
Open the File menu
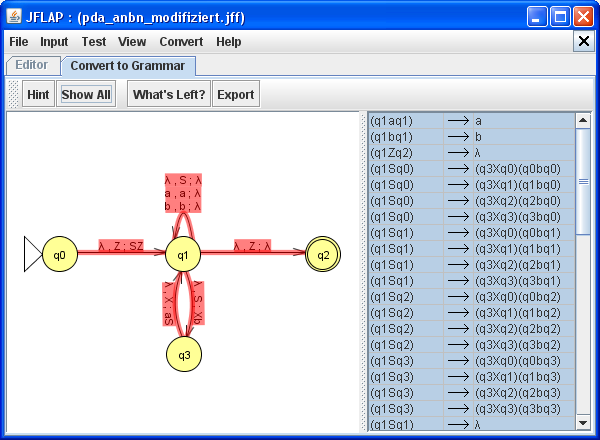point(19,42)
